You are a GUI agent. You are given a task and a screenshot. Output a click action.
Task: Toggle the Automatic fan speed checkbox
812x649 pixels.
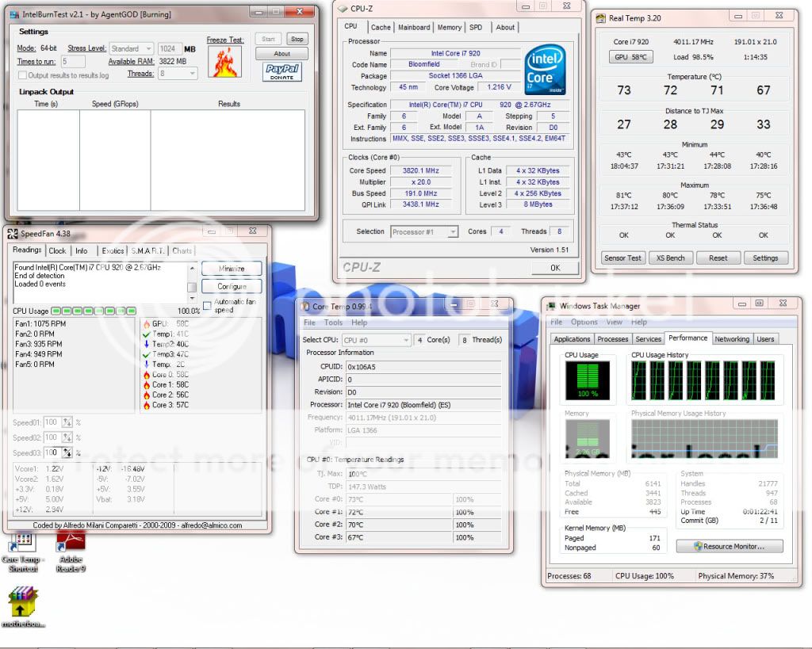pos(207,306)
